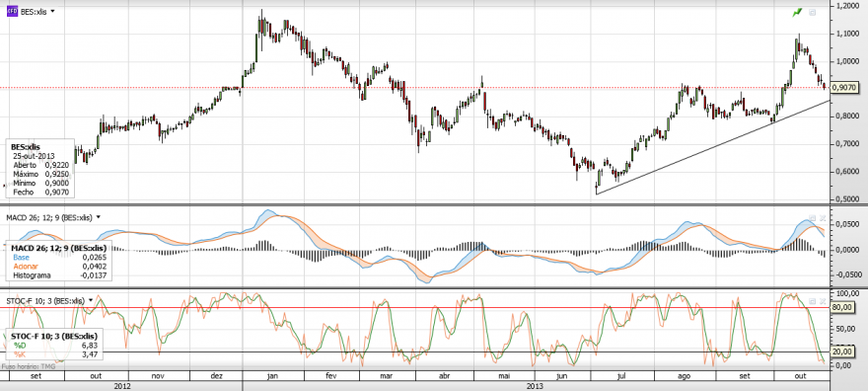Minimize the MACD indicator panel
868x391 pixels.
pyautogui.click(x=812, y=217)
